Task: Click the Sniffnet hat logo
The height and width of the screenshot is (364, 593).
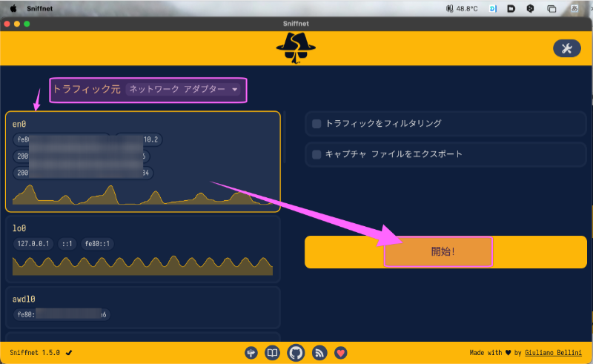Action: 296,48
